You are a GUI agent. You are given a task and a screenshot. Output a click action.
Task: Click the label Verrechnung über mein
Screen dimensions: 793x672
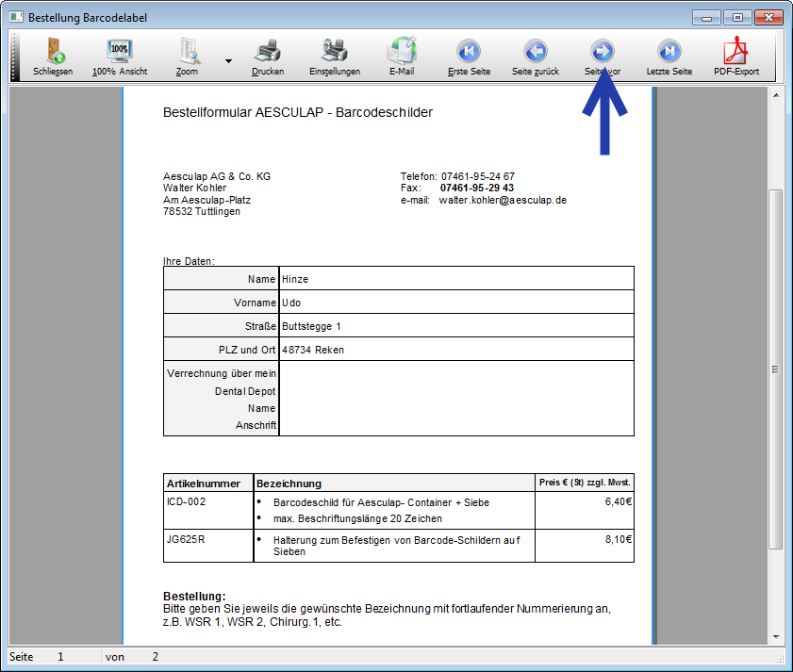coord(222,373)
